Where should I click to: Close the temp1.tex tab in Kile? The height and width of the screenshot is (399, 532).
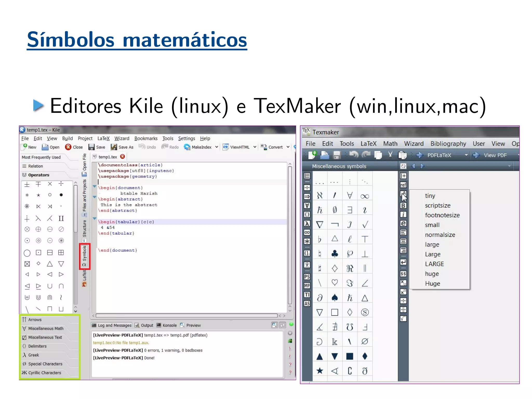(123, 157)
